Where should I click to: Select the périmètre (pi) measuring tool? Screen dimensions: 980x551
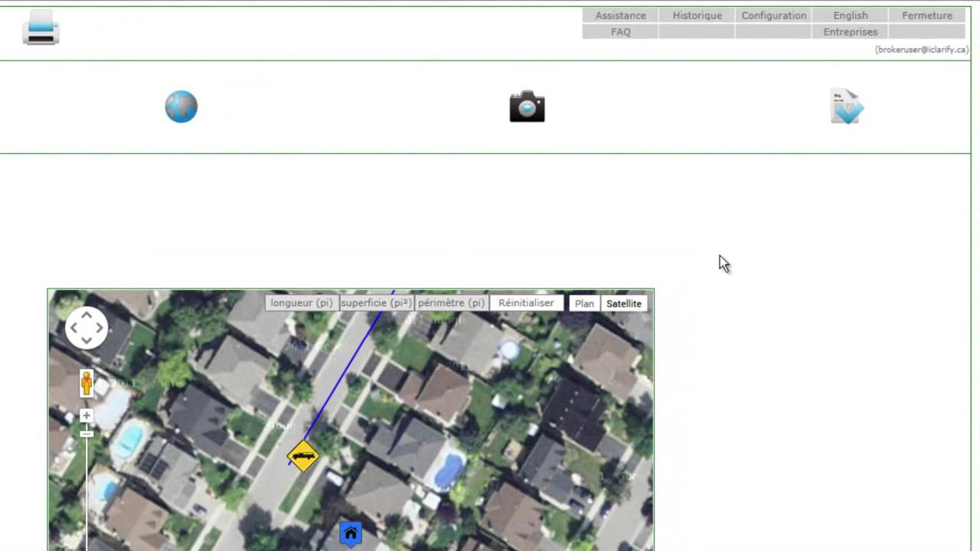pos(451,303)
